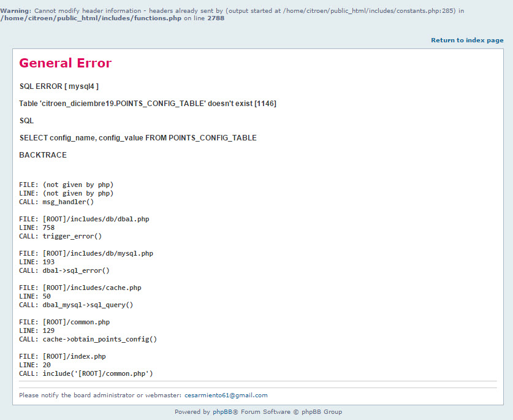The width and height of the screenshot is (513, 420).
Task: Select the '[ROOT]/includes/db/dbal.php' file line
Action: 84,219
